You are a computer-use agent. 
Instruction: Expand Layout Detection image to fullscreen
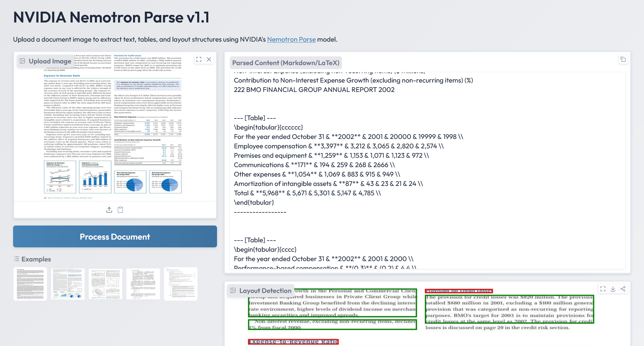pos(603,289)
